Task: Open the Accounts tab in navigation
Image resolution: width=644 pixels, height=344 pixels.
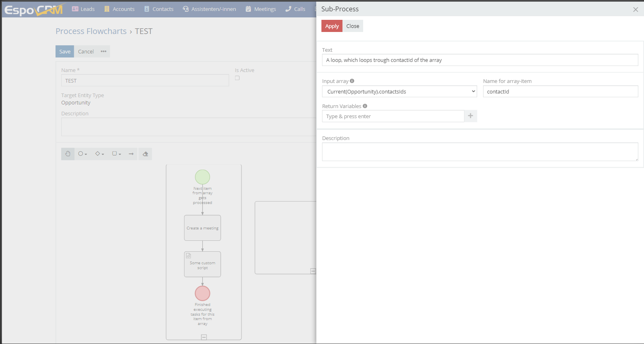Action: 119,9
